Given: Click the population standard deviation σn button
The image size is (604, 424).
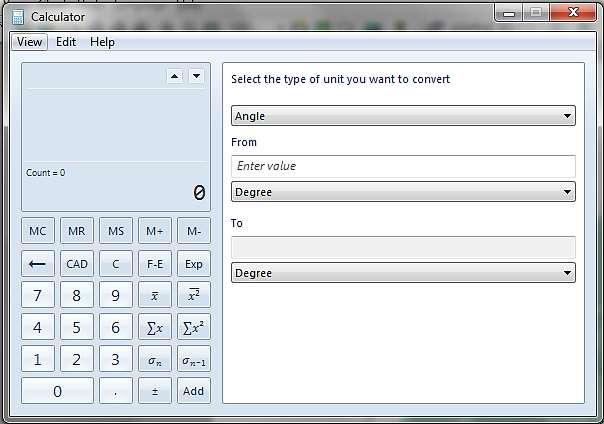Looking at the screenshot, I should click(x=155, y=359).
